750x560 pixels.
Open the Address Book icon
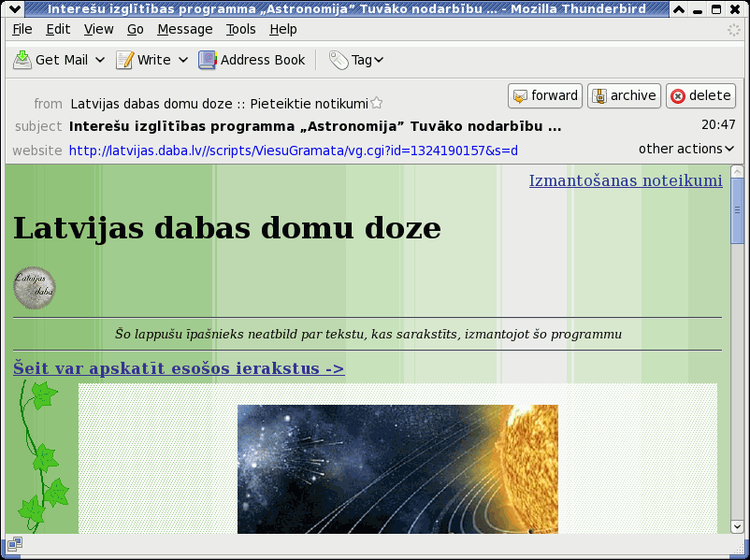(208, 60)
